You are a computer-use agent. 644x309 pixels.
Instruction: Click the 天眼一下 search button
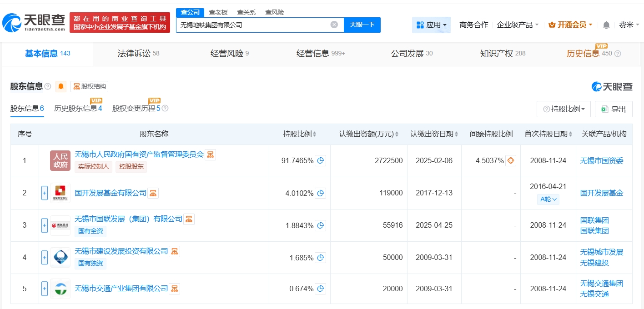click(362, 25)
